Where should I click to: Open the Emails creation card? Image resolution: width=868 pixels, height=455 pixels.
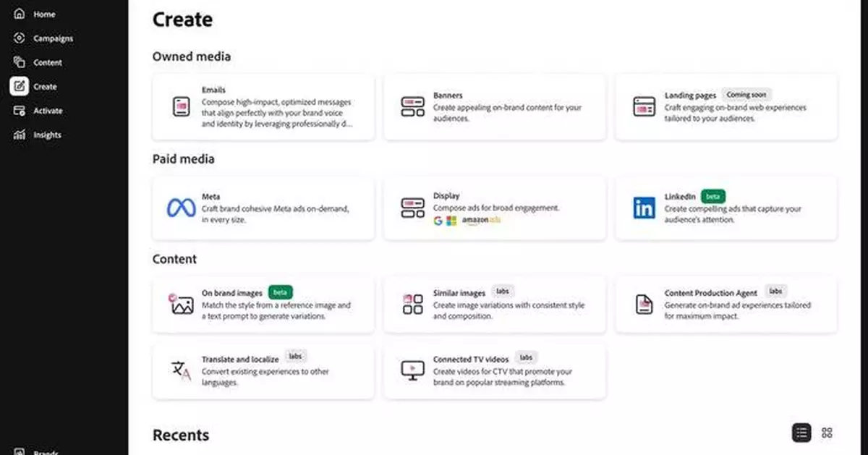point(263,107)
